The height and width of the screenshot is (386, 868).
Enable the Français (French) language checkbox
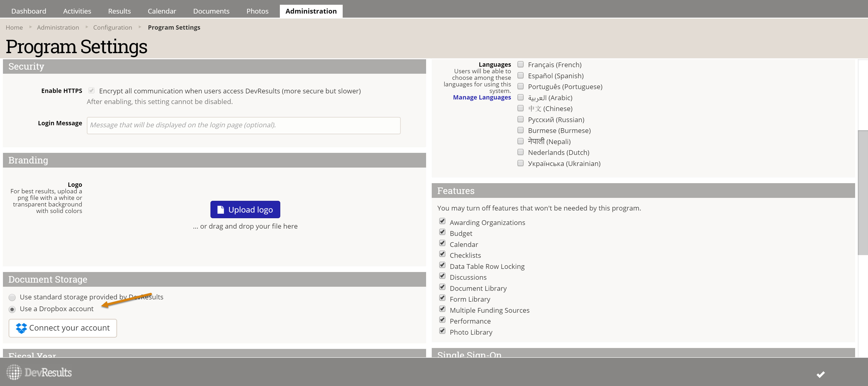click(x=520, y=64)
